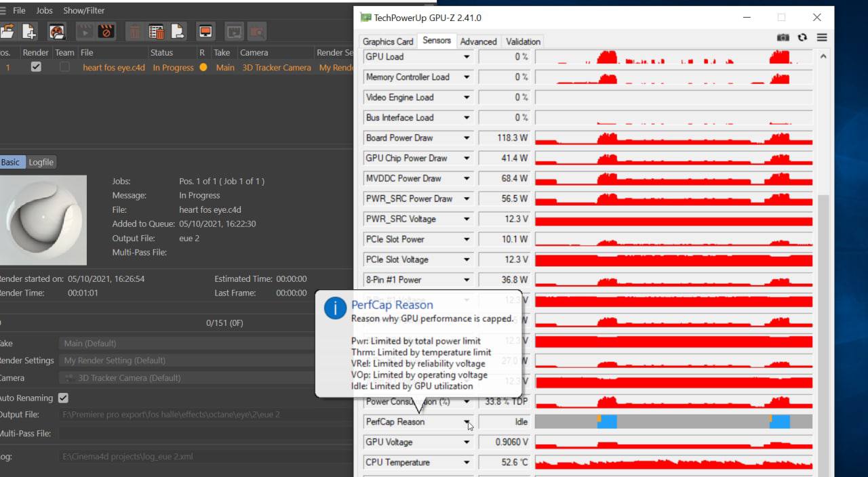Switch to the Validation tab in GPU-Z
Screen dimensions: 868x477
click(x=523, y=41)
